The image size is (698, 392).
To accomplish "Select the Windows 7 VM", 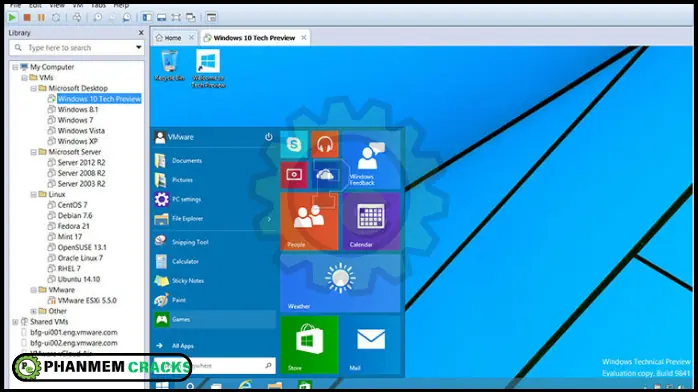I will click(75, 120).
